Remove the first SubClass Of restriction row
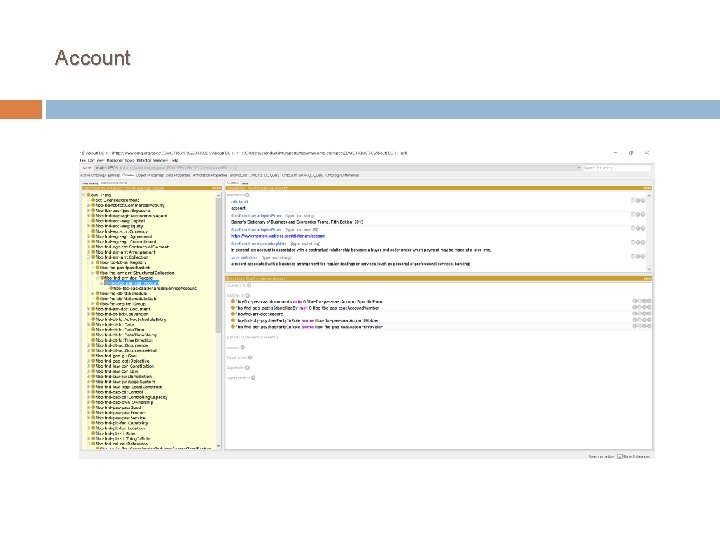Screen dimensions: 720x540 coord(644,301)
